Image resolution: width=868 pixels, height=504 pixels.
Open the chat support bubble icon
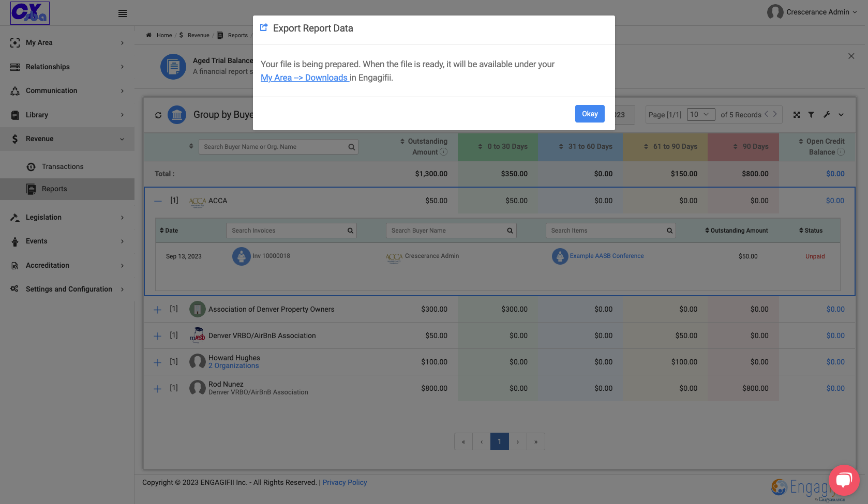point(844,480)
